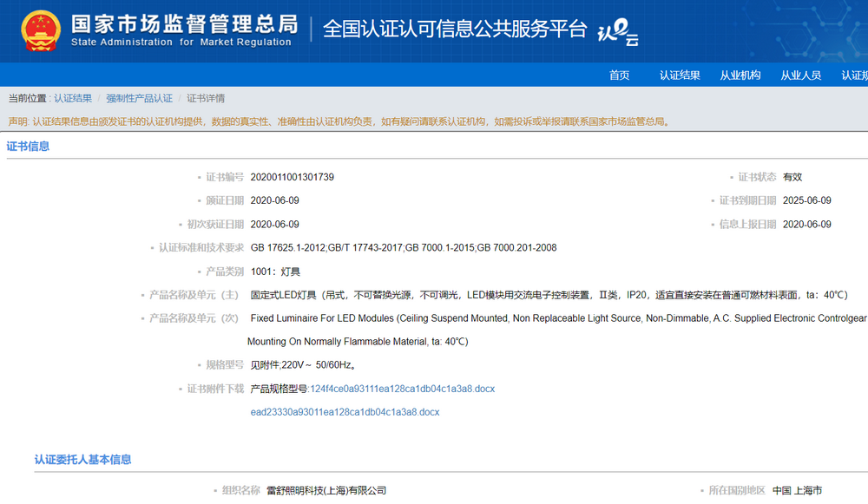Image resolution: width=868 pixels, height=504 pixels.
Task: Go to 从业机构 in the navigation bar
Action: [740, 75]
